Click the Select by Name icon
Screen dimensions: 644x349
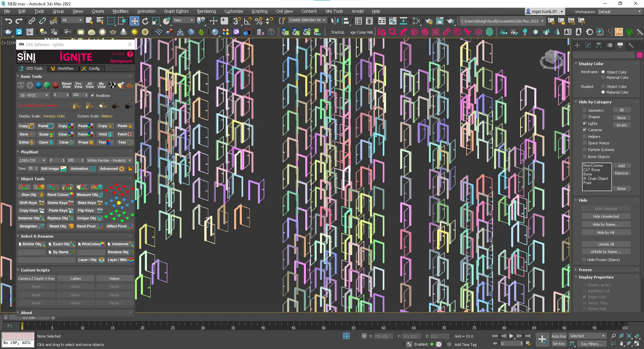pyautogui.click(x=100, y=21)
